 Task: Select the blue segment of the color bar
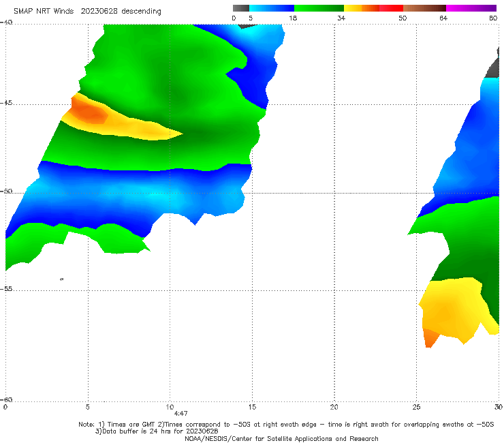pyautogui.click(x=272, y=8)
